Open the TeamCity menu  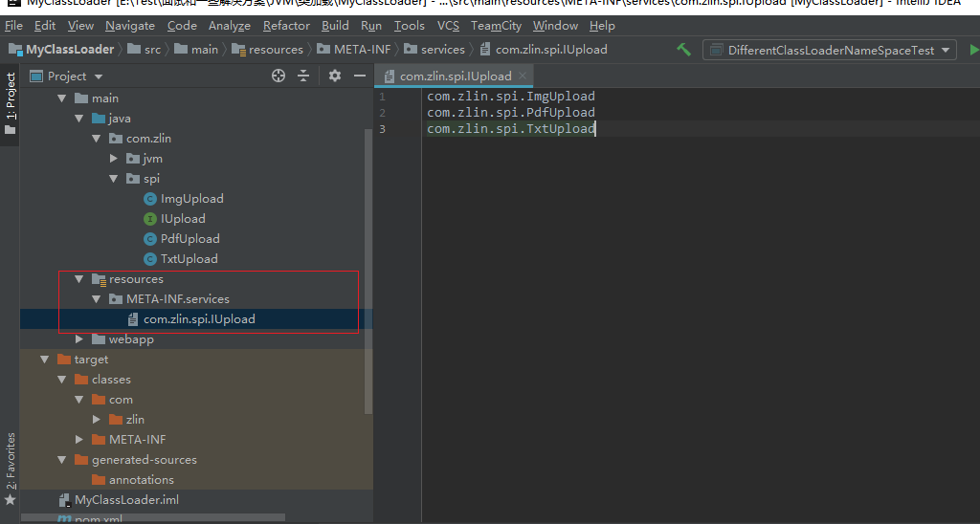[x=497, y=26]
